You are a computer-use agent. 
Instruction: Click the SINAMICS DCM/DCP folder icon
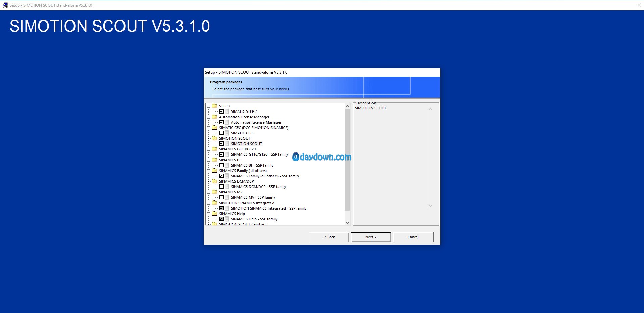(x=215, y=181)
